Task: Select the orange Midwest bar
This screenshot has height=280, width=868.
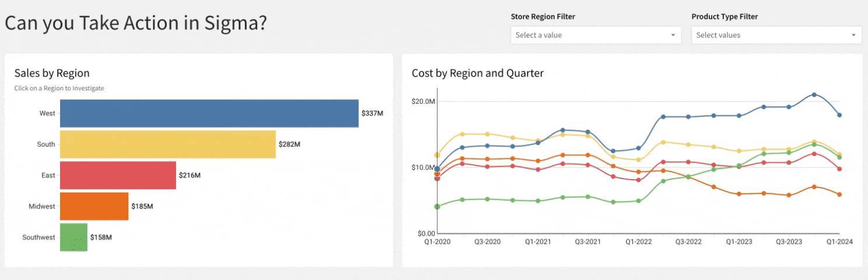Action: 94,206
